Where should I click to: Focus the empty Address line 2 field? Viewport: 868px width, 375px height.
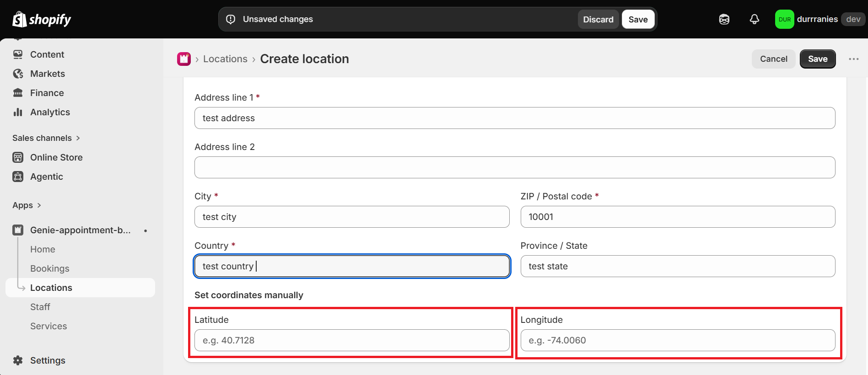[x=515, y=167]
